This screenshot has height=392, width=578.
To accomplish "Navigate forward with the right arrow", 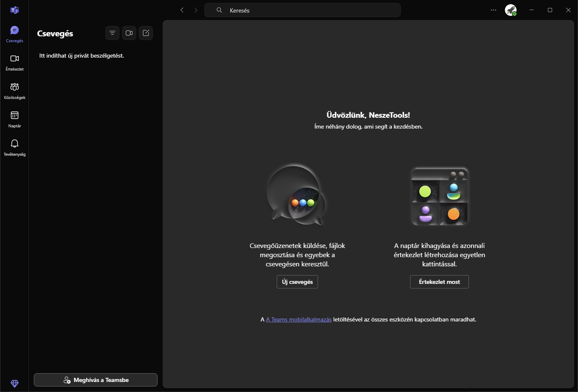I will click(196, 10).
